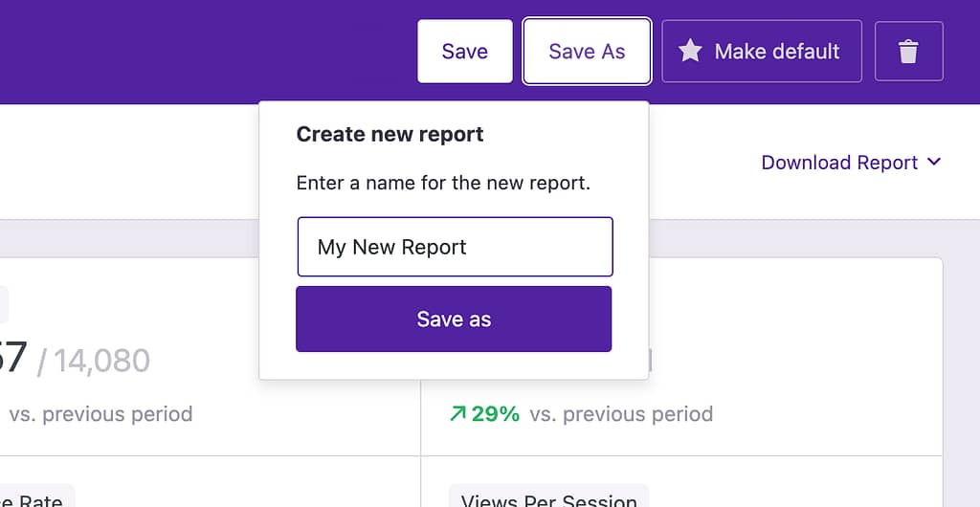Click the trash delete report icon
This screenshot has width=980, height=507.
[908, 52]
